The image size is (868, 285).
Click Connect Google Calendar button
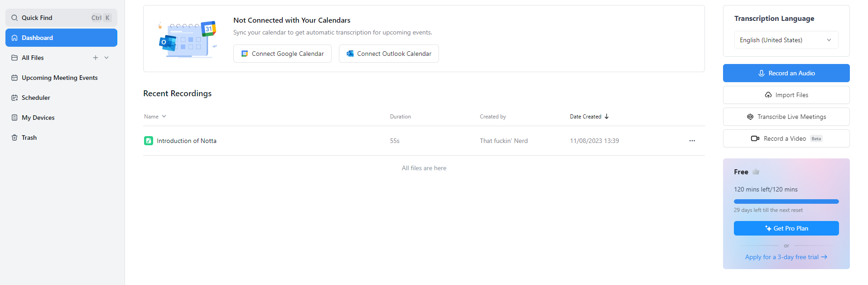click(x=282, y=54)
